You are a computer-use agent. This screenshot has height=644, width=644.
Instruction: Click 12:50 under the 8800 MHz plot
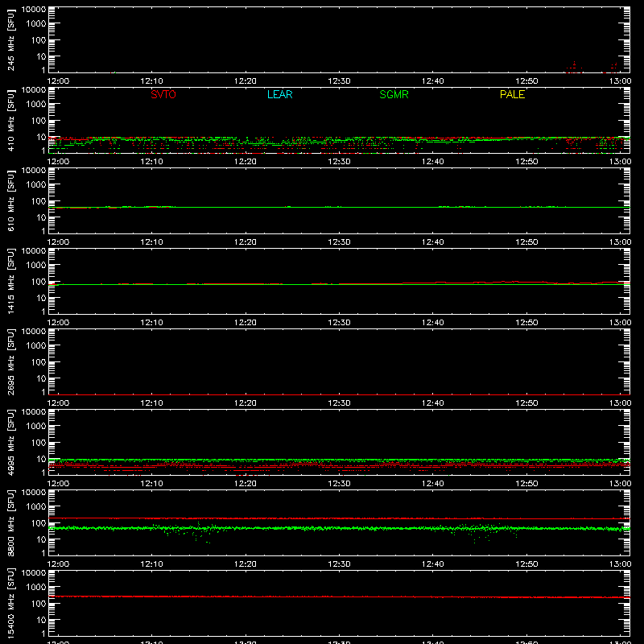[x=526, y=564]
